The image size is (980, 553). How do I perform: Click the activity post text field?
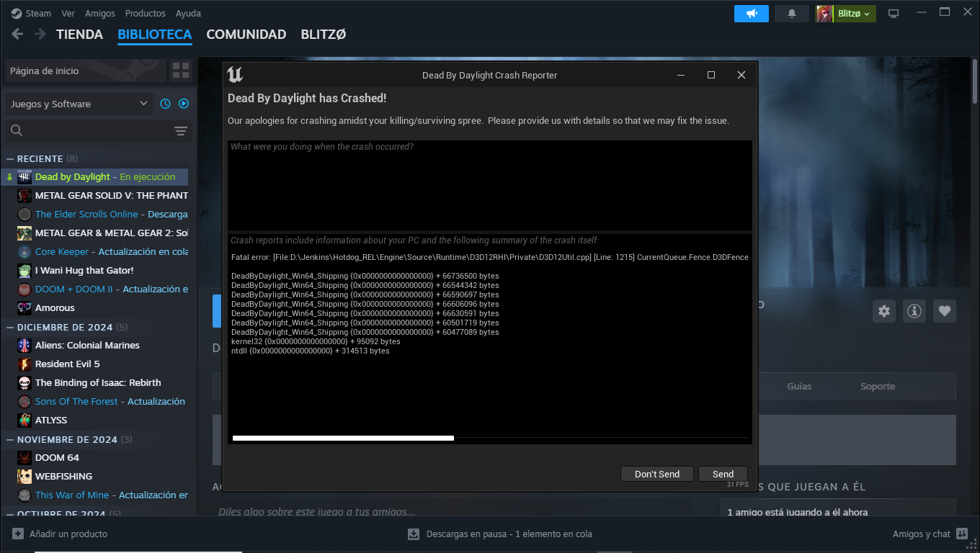tap(451, 512)
